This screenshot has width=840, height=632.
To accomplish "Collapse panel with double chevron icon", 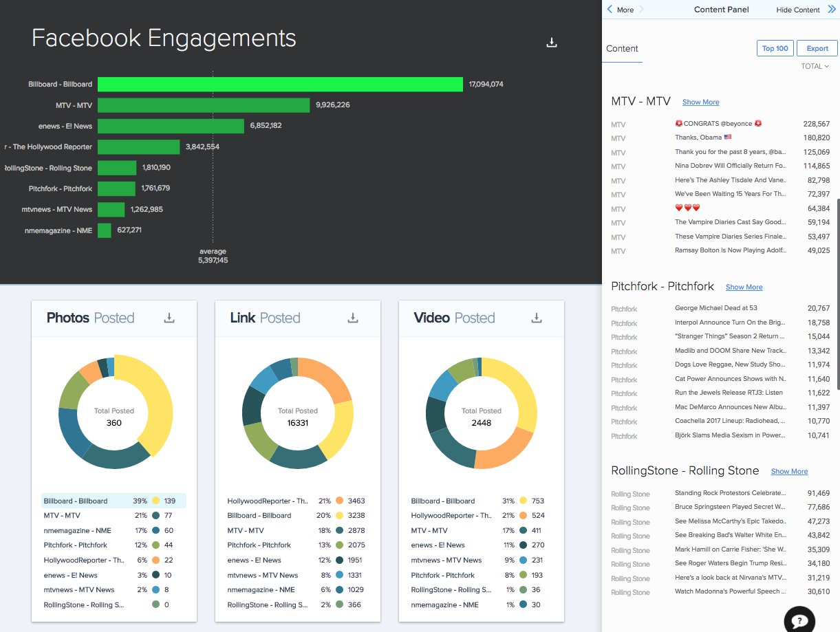I will coord(831,10).
